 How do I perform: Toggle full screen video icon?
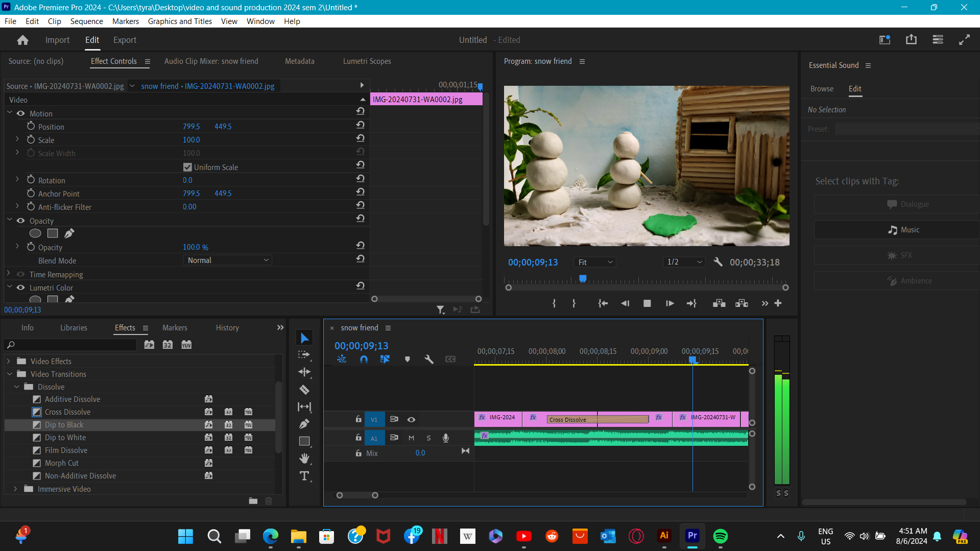[965, 40]
